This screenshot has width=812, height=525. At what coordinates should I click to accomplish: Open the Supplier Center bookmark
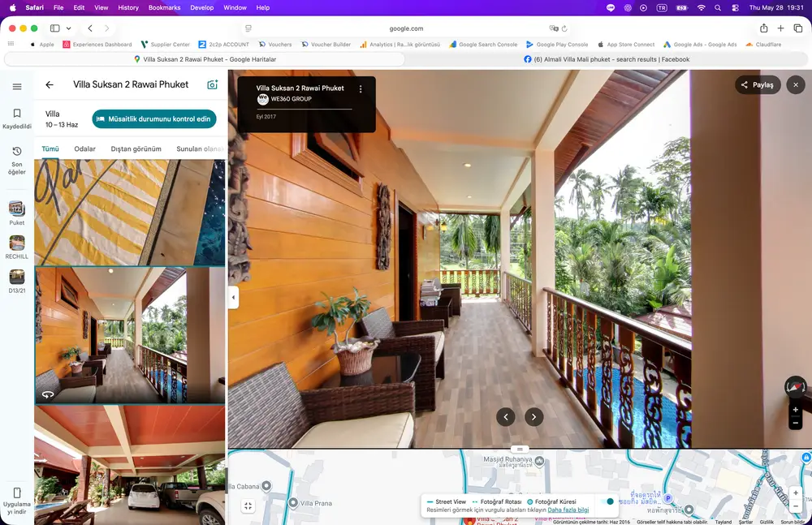pos(165,45)
